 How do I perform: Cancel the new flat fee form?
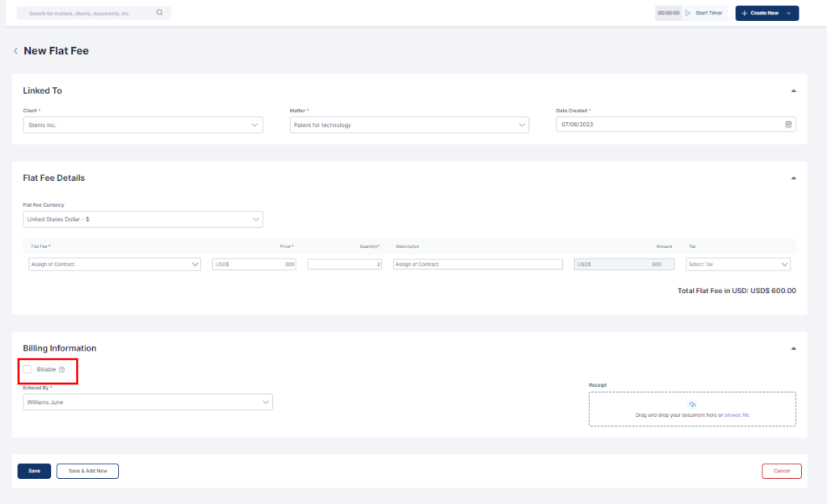point(781,471)
